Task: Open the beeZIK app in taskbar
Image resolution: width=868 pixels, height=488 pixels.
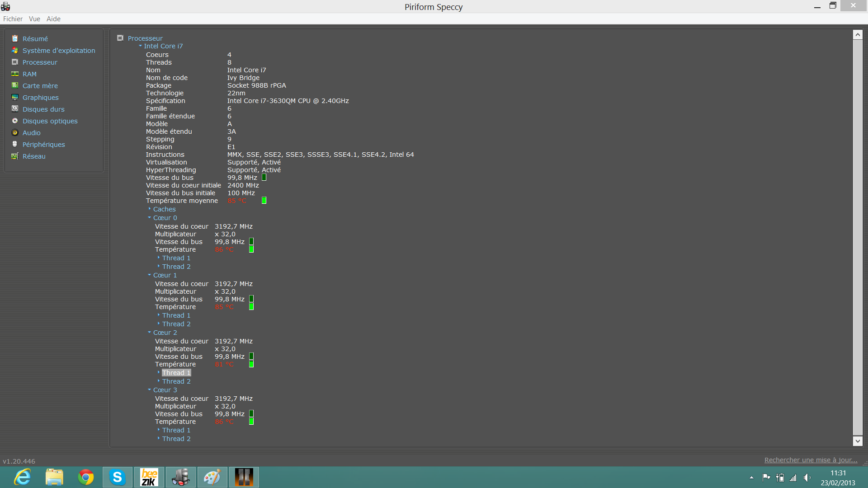Action: (x=149, y=477)
